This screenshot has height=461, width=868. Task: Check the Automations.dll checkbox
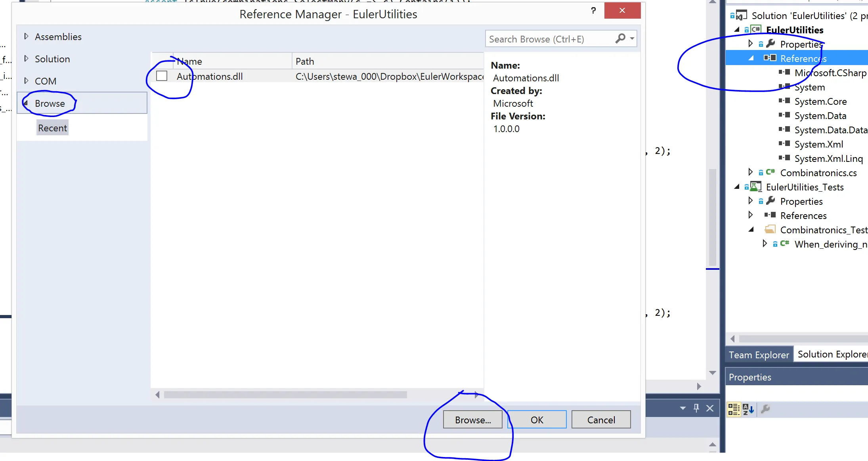tap(162, 76)
